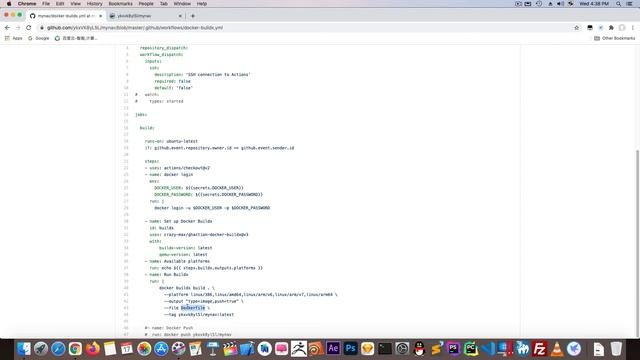640x360 pixels.
Task: Close the second ykvvk8y/mynav tab
Action: click(x=180, y=16)
